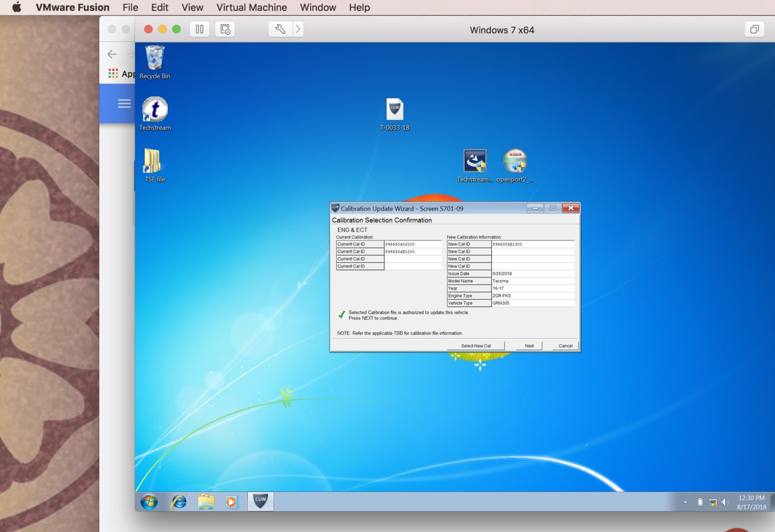Click the Apps grid icon in browser

113,73
